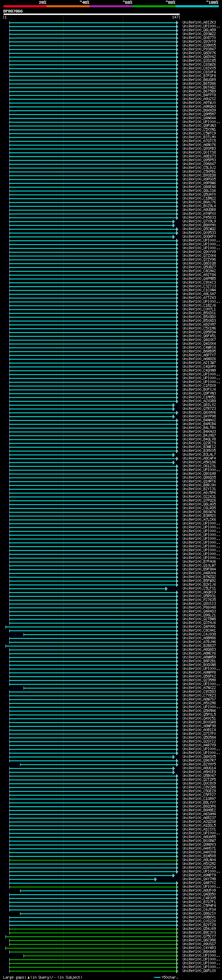Select the UniRef100_A9RQA3 label
Screen dimensions: 222x980
click(199, 106)
